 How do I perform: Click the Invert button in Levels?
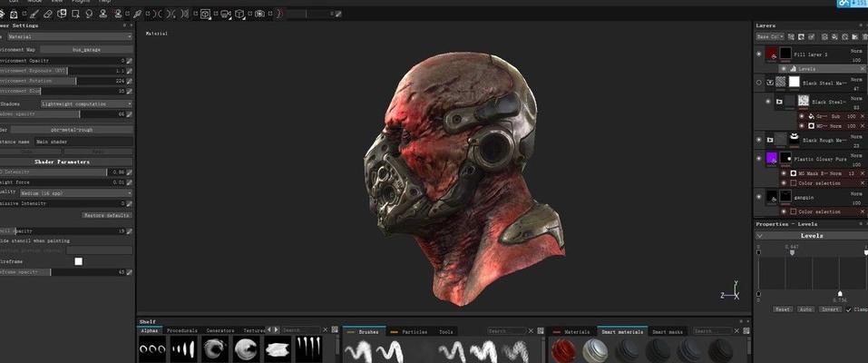click(830, 309)
